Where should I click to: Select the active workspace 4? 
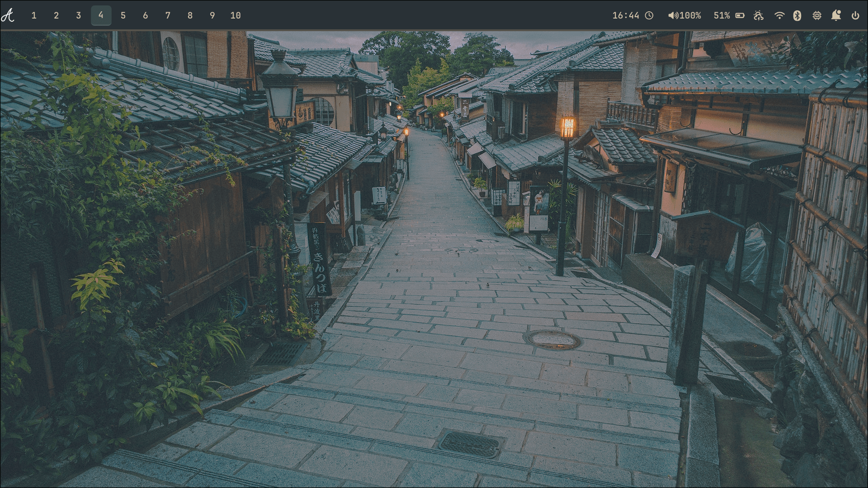pyautogui.click(x=101, y=15)
